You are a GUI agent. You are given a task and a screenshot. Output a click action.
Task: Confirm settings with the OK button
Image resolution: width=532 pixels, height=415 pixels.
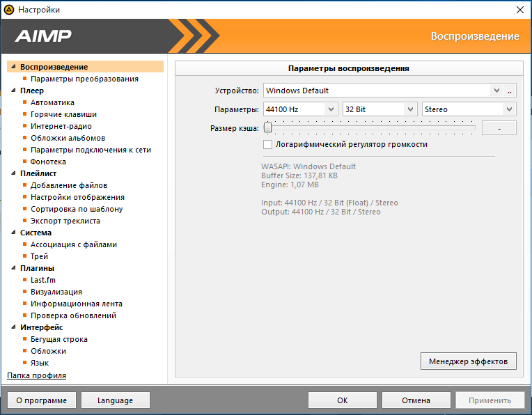[343, 400]
